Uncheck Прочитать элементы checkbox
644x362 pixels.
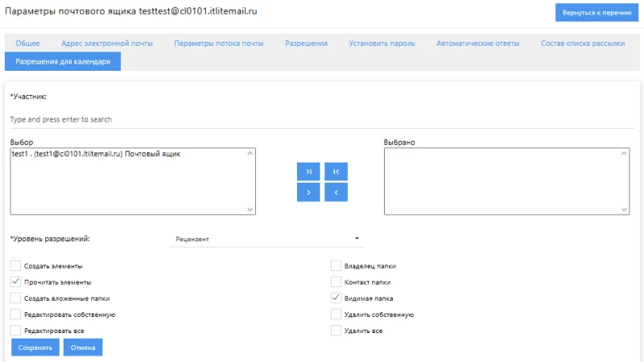coord(16,282)
